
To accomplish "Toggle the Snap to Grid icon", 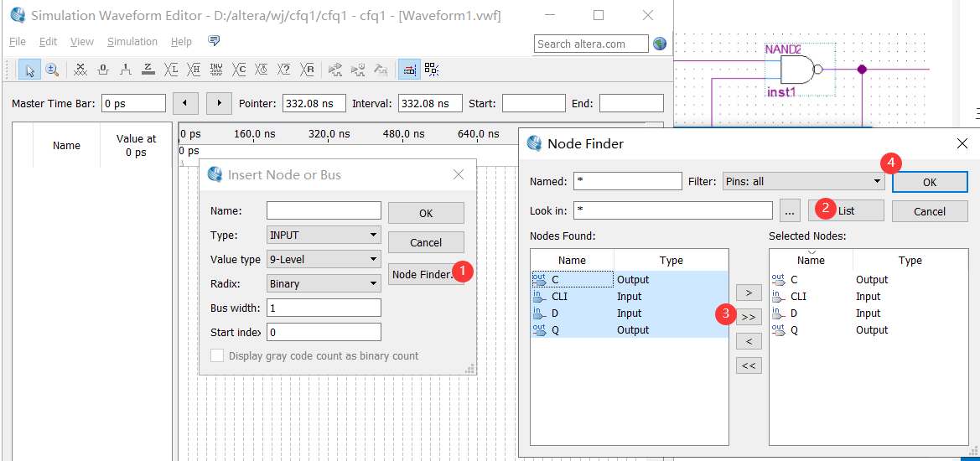I will [x=432, y=70].
